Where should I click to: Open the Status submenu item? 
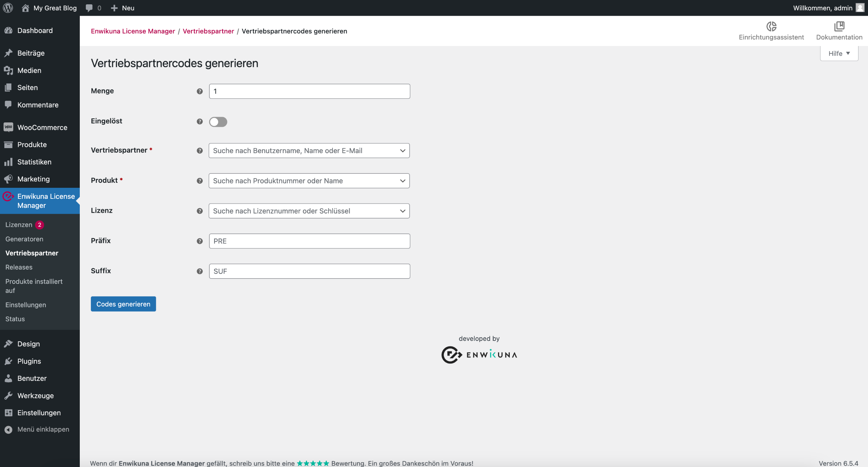(x=15, y=319)
